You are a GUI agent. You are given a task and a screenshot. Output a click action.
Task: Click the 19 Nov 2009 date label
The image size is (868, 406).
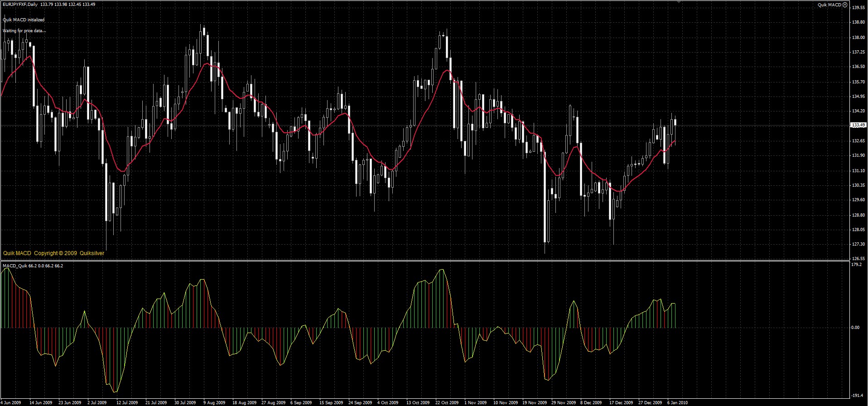point(534,402)
